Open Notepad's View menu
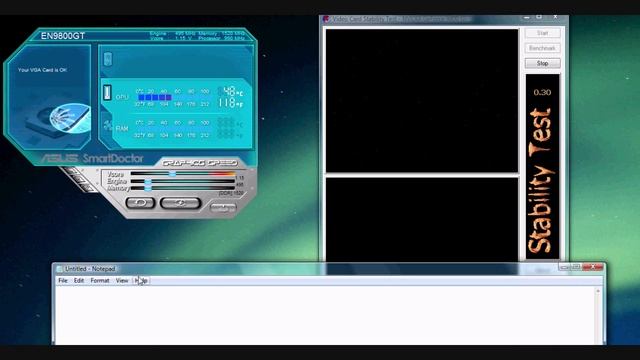 click(122, 281)
